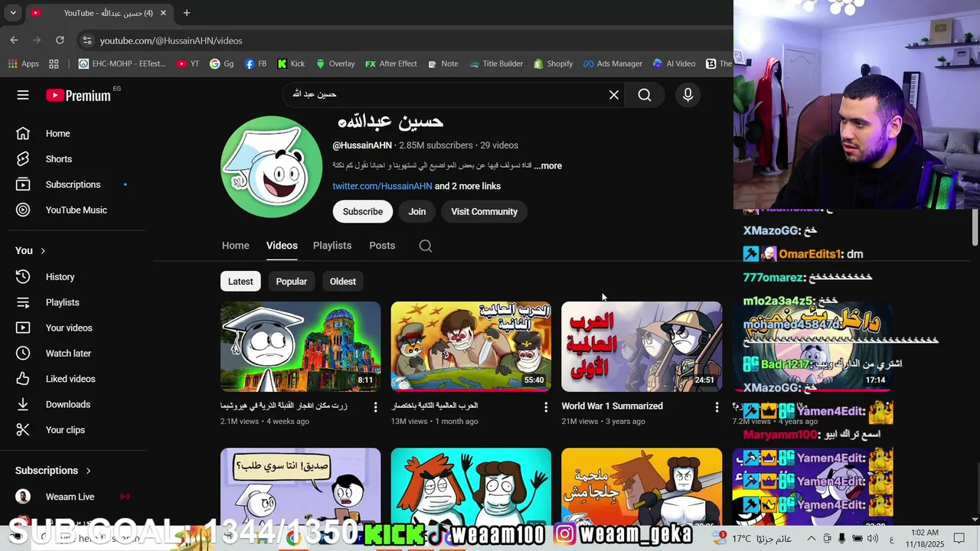Open a new browser tab

coord(187,13)
